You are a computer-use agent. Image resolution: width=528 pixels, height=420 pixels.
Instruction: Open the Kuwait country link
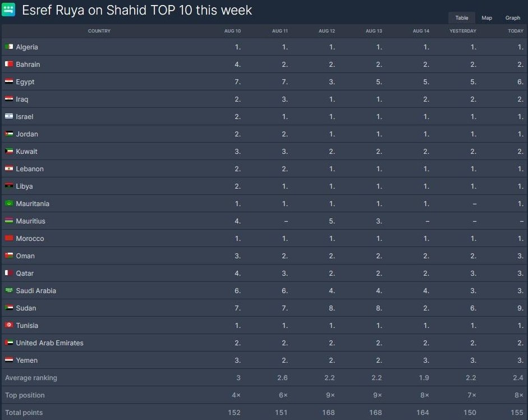tap(27, 152)
